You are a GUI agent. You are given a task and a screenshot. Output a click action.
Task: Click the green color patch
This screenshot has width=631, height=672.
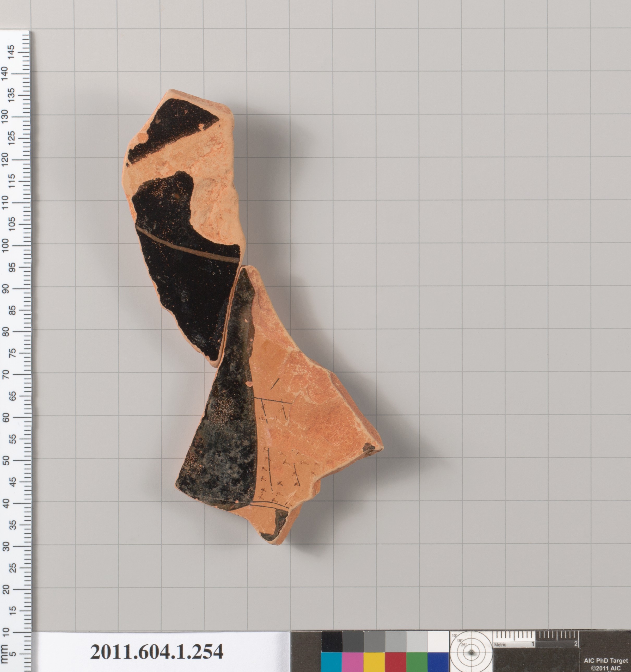pos(416,662)
